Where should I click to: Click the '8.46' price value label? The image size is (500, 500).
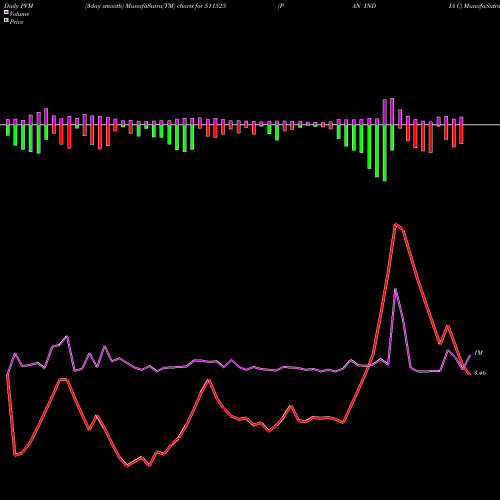480,373
